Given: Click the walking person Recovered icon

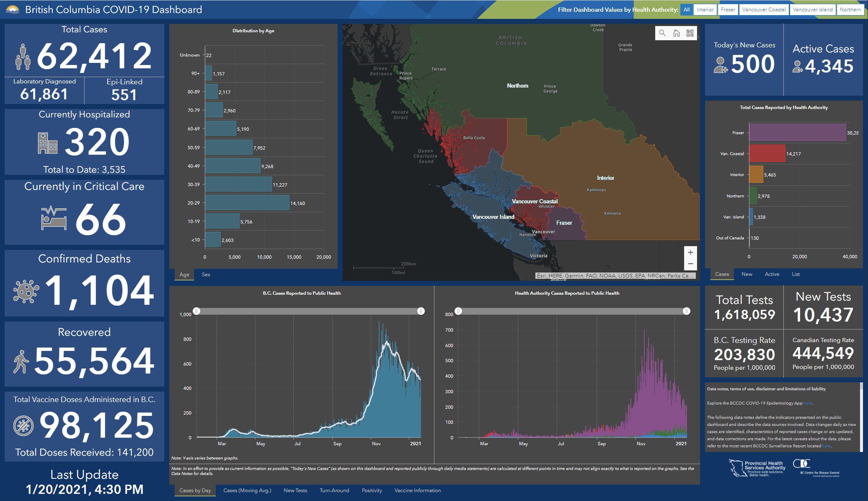Looking at the screenshot, I should click(21, 362).
